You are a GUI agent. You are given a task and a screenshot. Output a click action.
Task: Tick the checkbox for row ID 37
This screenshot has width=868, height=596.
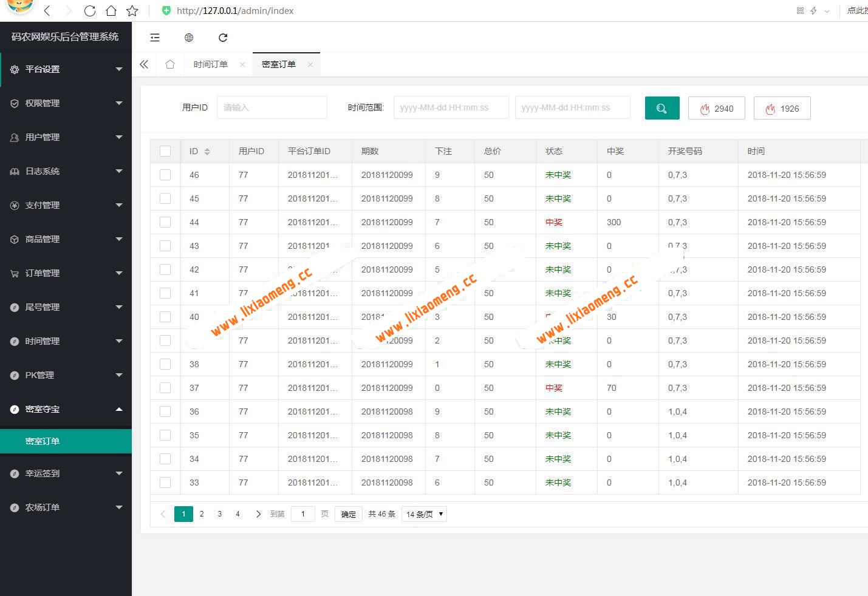coord(165,388)
